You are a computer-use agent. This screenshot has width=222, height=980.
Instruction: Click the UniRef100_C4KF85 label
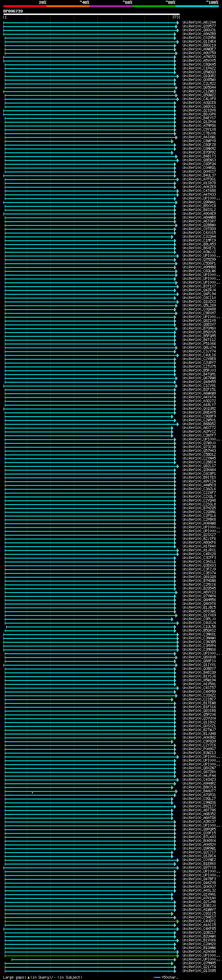[x=199, y=929]
